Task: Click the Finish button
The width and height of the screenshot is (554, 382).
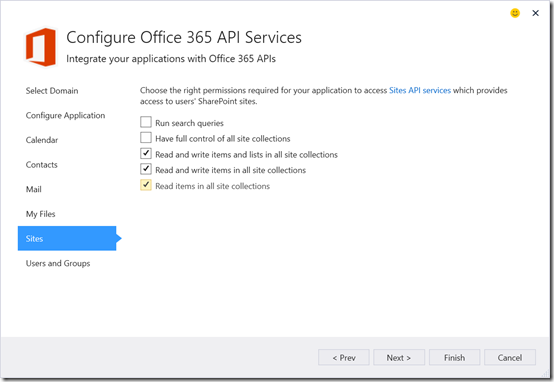Action: point(454,358)
